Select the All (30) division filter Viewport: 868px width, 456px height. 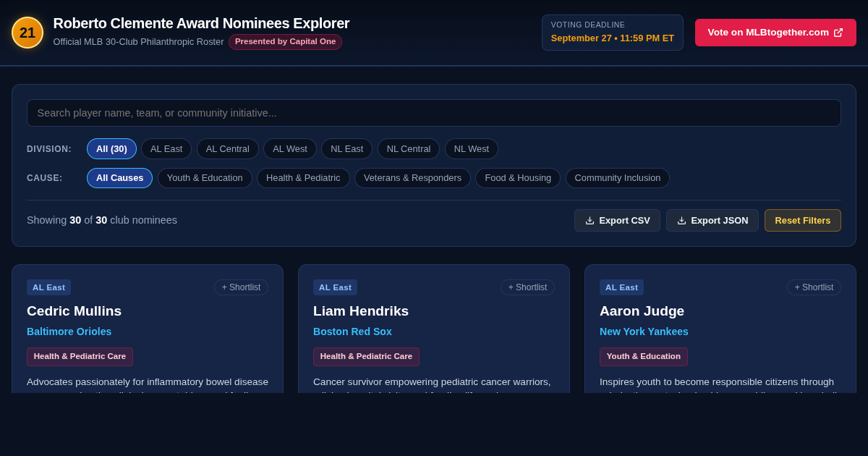(x=111, y=149)
